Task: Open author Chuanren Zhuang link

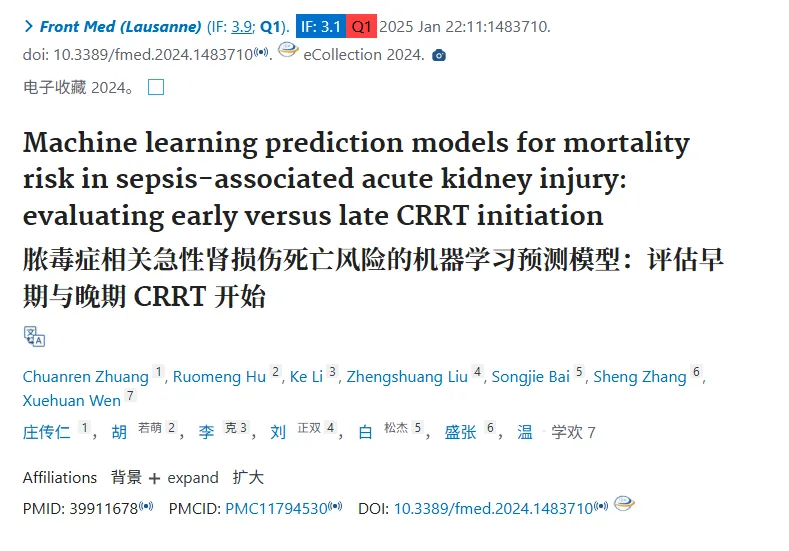Action: click(86, 377)
